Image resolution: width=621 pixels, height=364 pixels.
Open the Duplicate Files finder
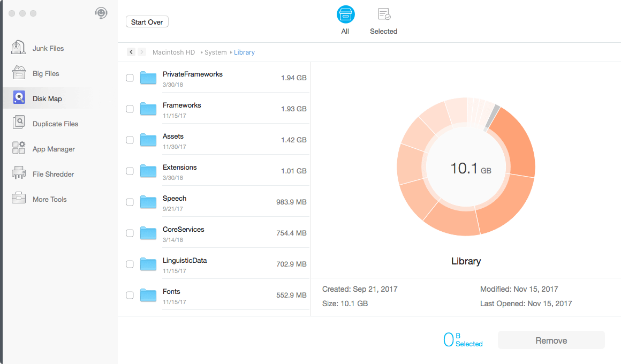click(18, 123)
